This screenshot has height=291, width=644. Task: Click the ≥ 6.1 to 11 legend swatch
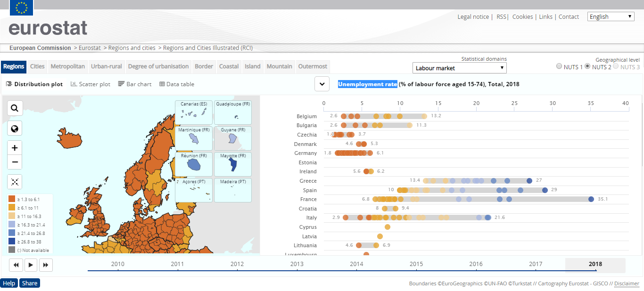pyautogui.click(x=12, y=208)
